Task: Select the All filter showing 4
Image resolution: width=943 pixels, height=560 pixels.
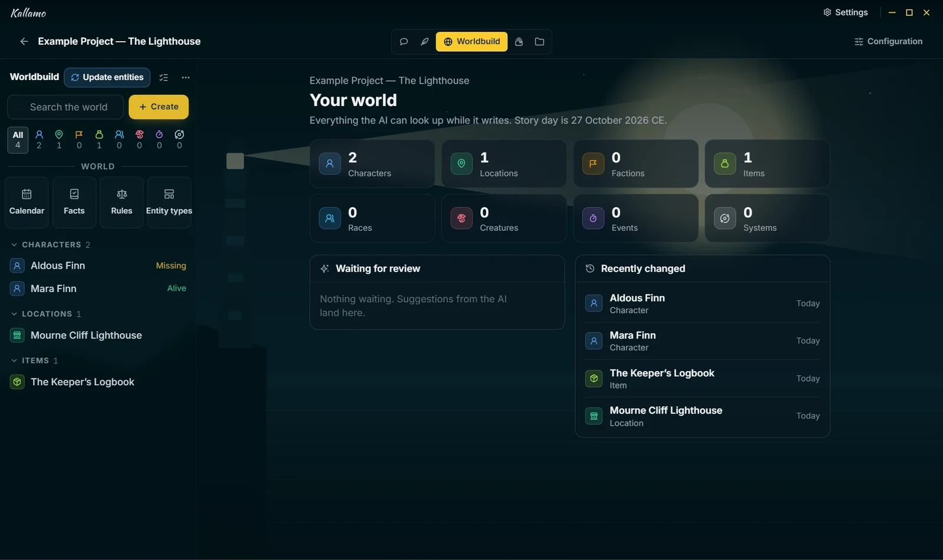Action: tap(18, 140)
